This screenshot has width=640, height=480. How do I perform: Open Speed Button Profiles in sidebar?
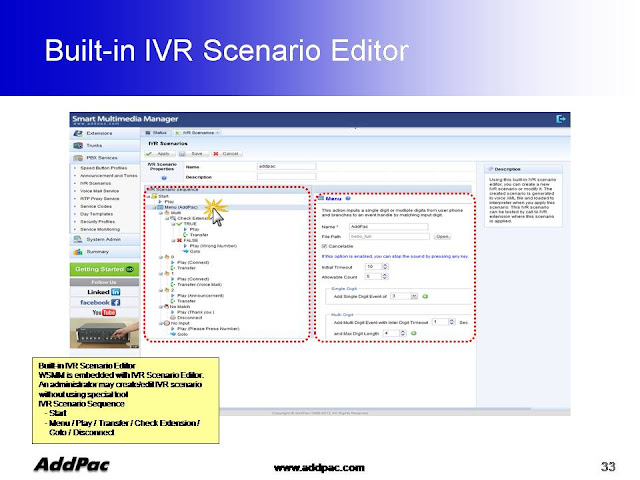tap(104, 168)
